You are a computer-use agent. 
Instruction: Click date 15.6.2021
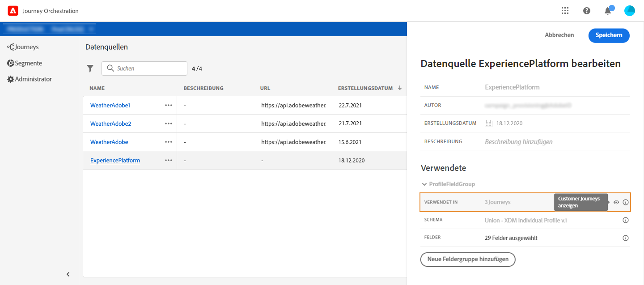point(350,142)
